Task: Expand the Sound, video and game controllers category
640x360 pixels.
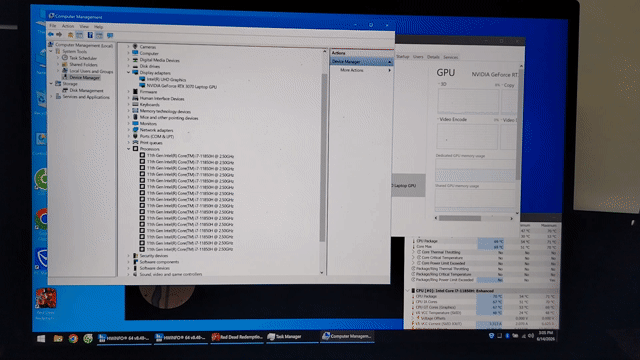Action: click(x=129, y=274)
